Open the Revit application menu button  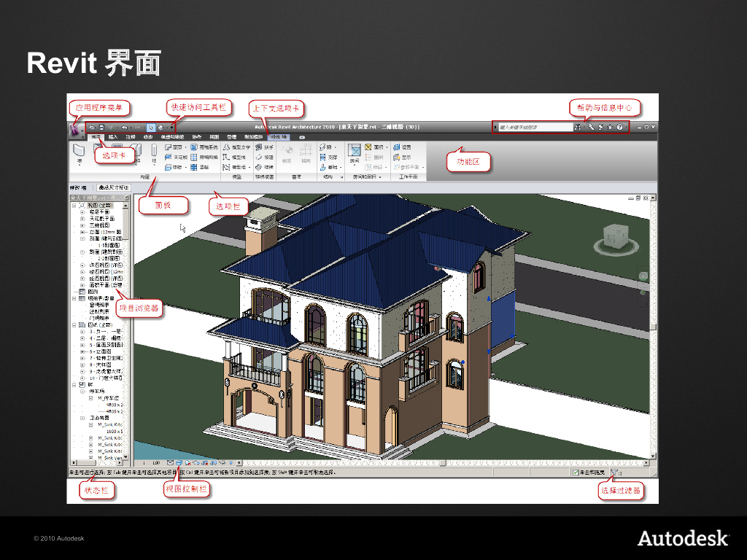[x=74, y=130]
